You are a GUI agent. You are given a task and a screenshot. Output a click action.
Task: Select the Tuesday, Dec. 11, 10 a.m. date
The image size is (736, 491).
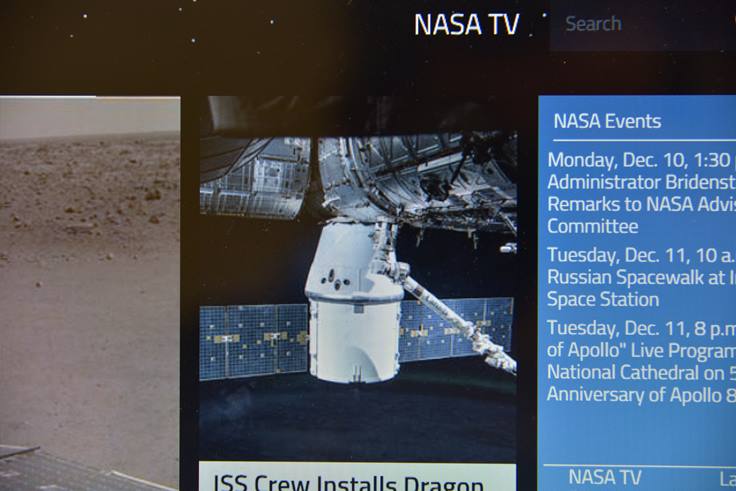tap(640, 254)
